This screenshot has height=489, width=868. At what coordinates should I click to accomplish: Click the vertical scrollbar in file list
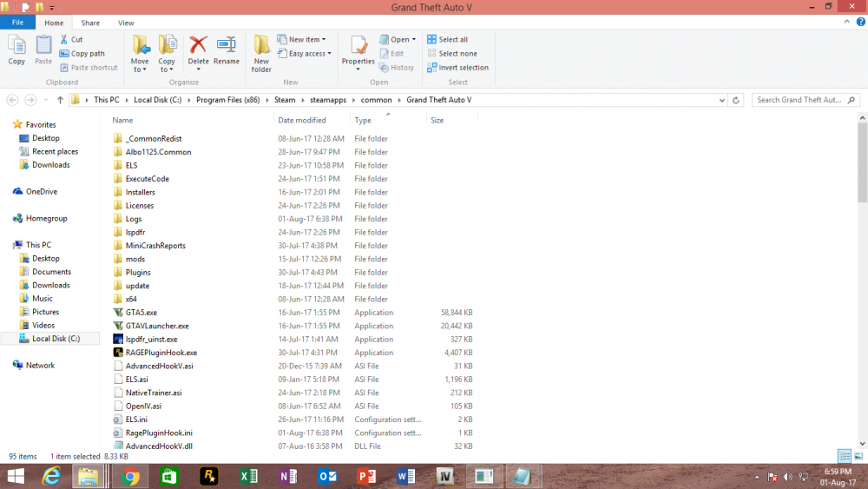tap(862, 162)
